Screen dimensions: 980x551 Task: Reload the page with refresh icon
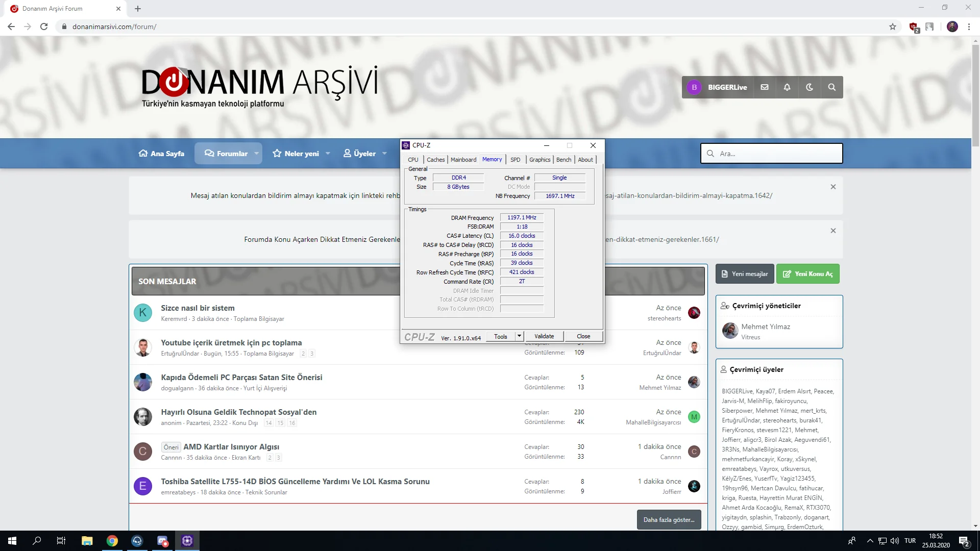pyautogui.click(x=44, y=27)
